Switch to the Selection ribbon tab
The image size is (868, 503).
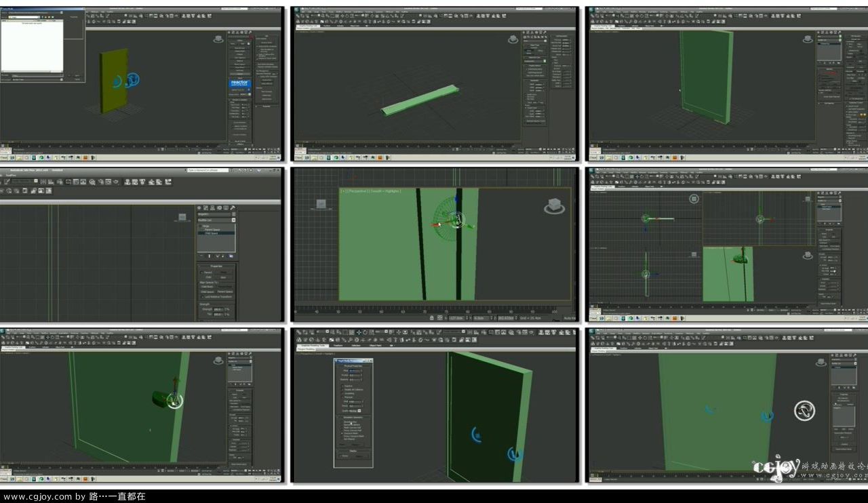[356, 346]
